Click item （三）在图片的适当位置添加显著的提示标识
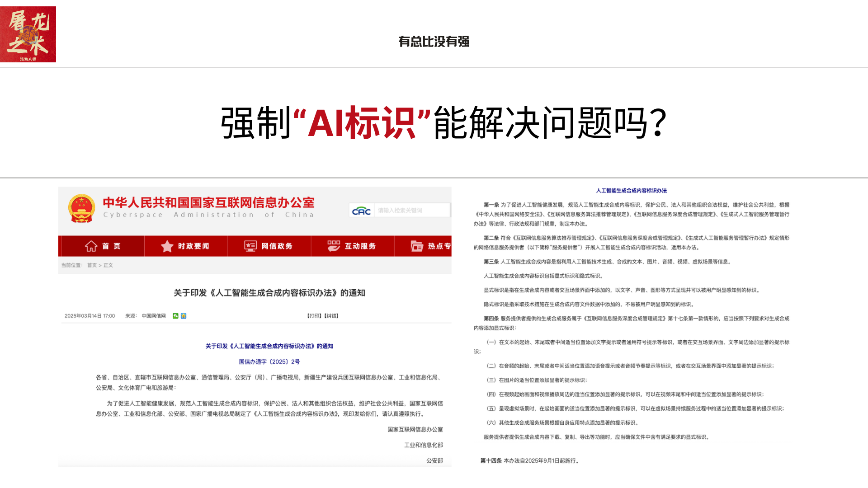Viewport: 868px width, 488px height. (537, 380)
